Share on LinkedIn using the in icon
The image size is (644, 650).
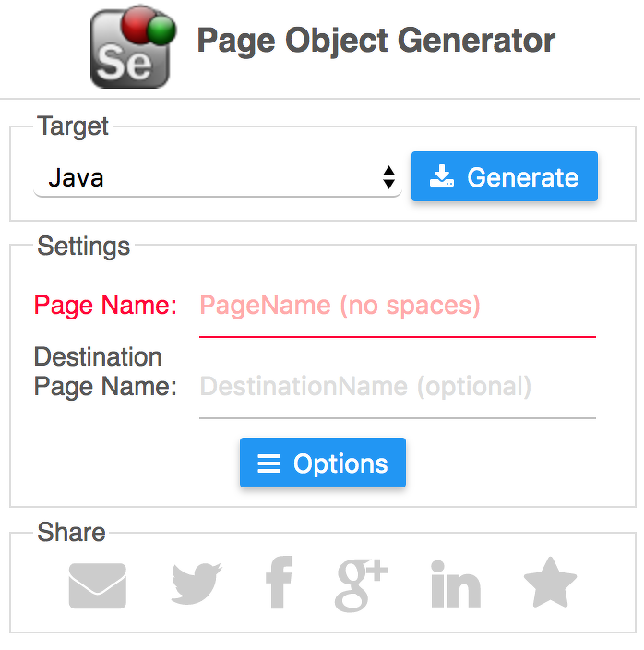pyautogui.click(x=456, y=585)
